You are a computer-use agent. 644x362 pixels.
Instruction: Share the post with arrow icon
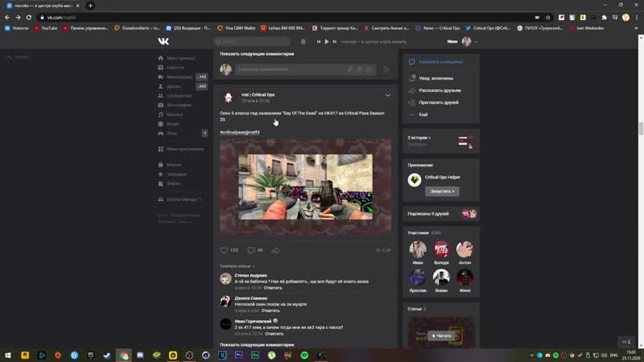click(275, 250)
